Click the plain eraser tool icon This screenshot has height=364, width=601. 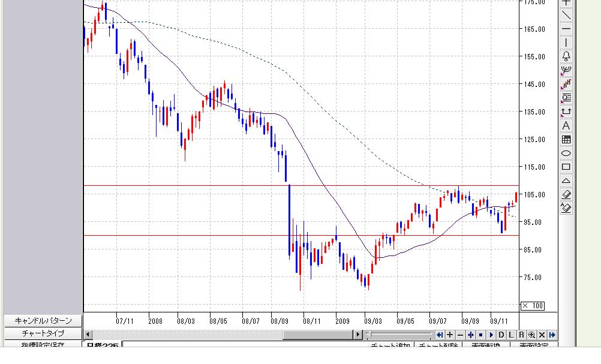click(x=566, y=194)
